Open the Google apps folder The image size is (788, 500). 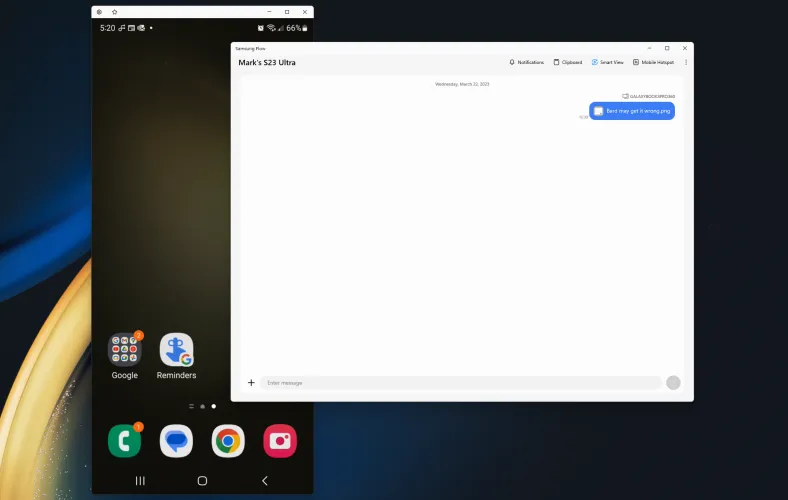coord(125,351)
